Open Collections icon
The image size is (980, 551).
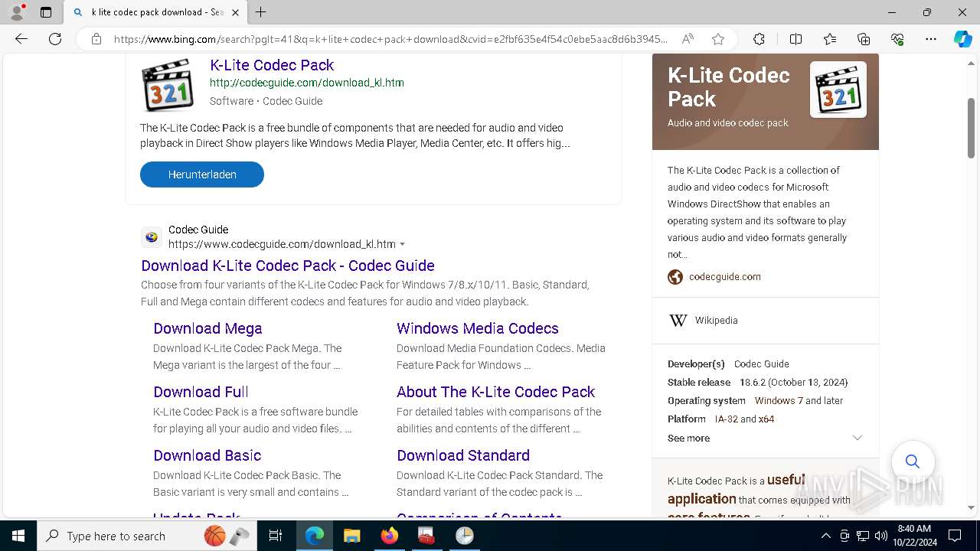tap(864, 39)
